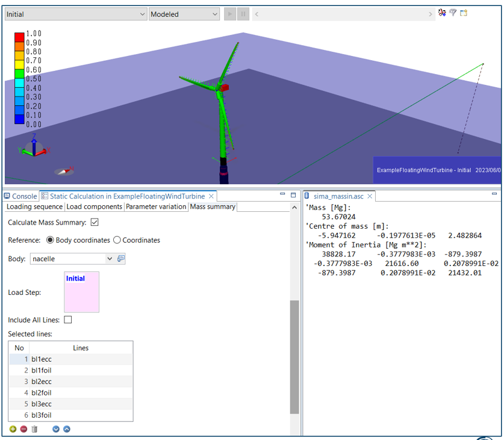The height and width of the screenshot is (440, 504).
Task: Switch to the Load components tab
Action: pos(94,206)
